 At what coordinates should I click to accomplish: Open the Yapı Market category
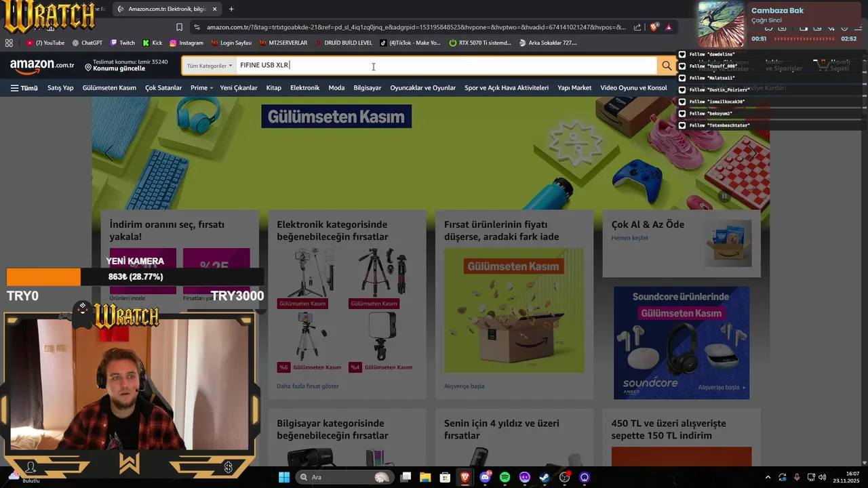tap(574, 88)
